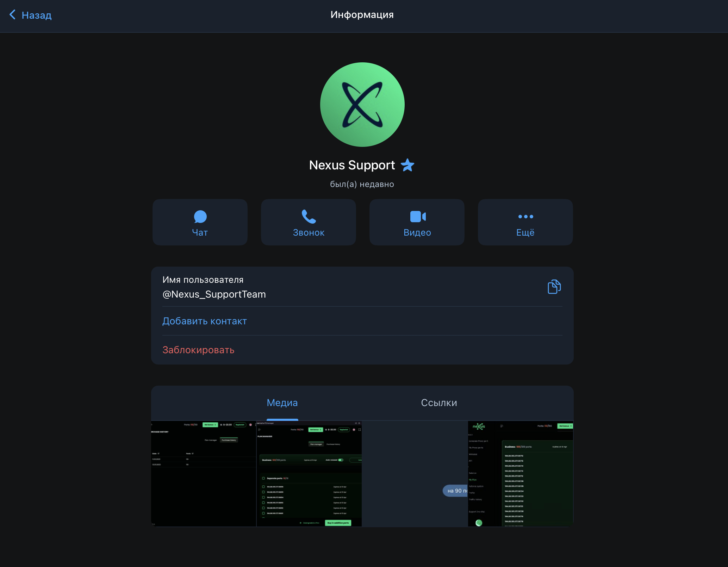The height and width of the screenshot is (567, 728).
Task: Go back with the Назад label
Action: 37,15
